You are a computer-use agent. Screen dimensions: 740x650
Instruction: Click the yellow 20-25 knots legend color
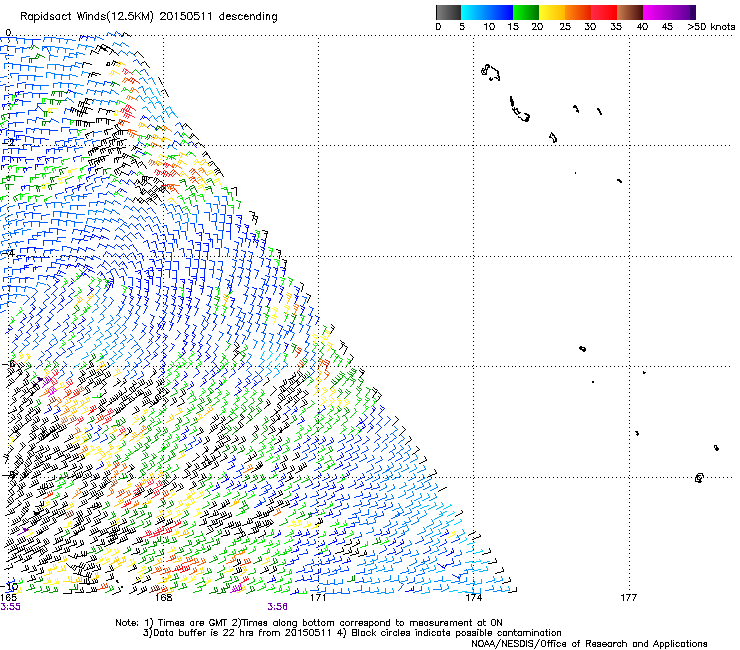[552, 12]
